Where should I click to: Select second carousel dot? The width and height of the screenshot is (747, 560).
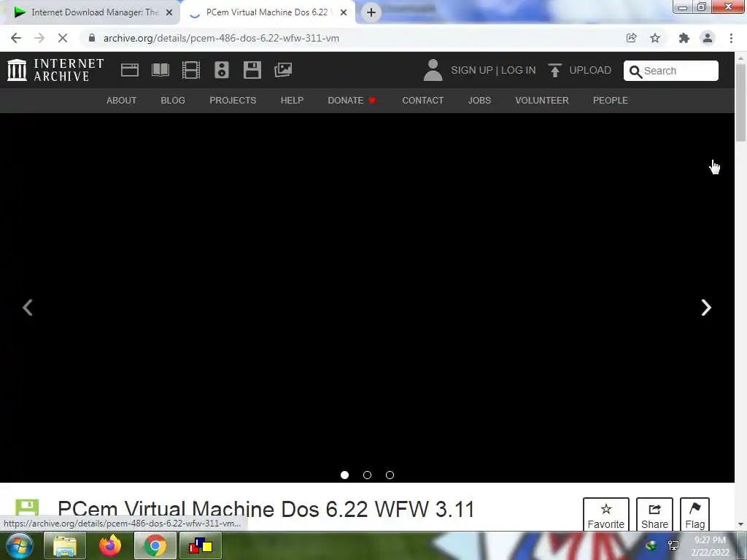[367, 475]
